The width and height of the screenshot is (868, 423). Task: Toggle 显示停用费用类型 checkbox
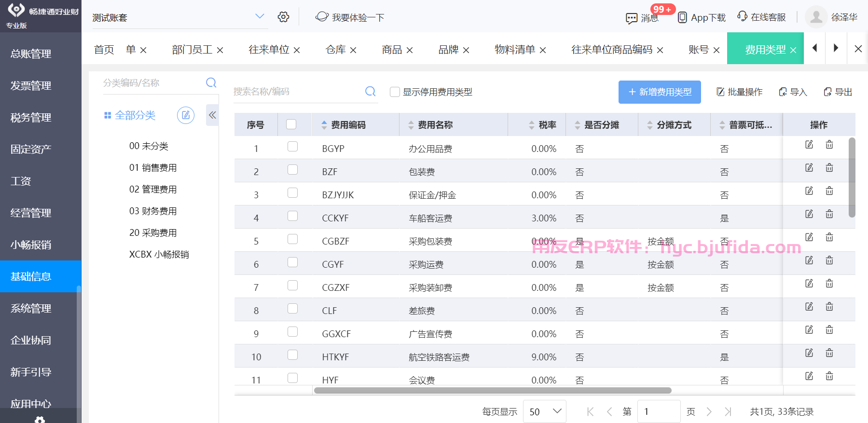[395, 92]
